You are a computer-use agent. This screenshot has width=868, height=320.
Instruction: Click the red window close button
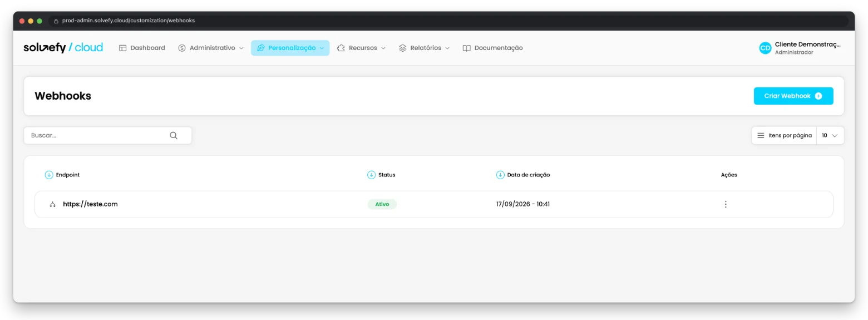[x=22, y=21]
